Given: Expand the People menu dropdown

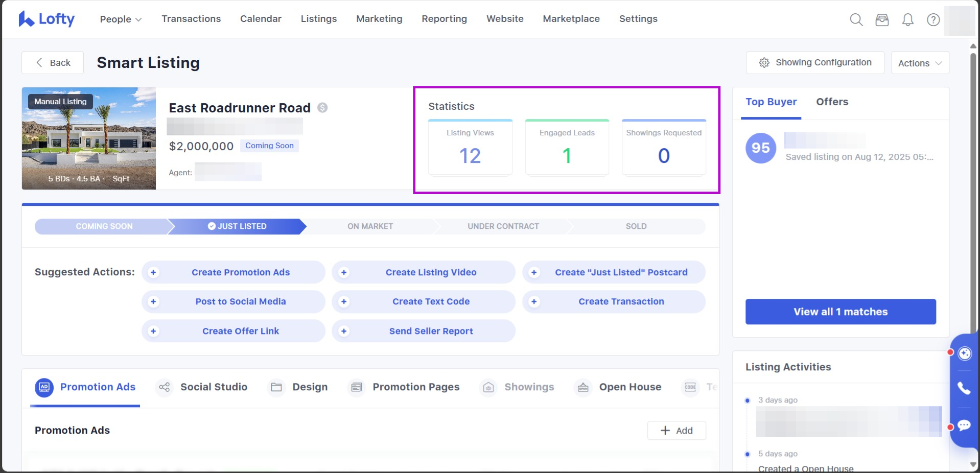Looking at the screenshot, I should [121, 19].
